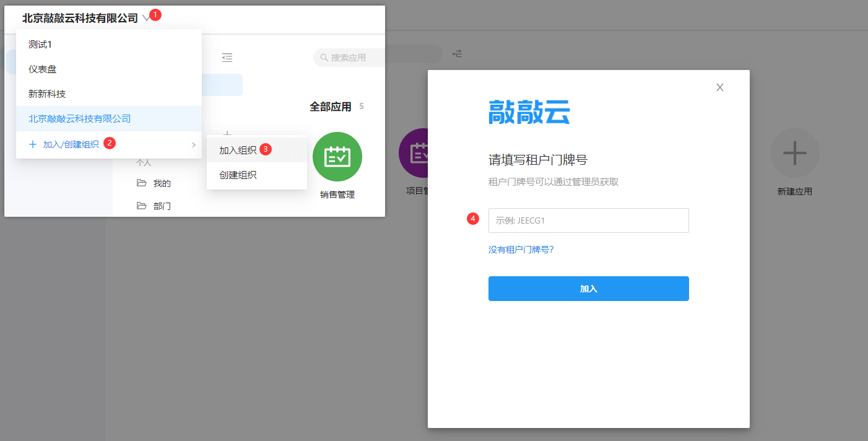Switch to 仪表盘 organization
Image resolution: width=868 pixels, height=441 pixels.
pos(43,69)
